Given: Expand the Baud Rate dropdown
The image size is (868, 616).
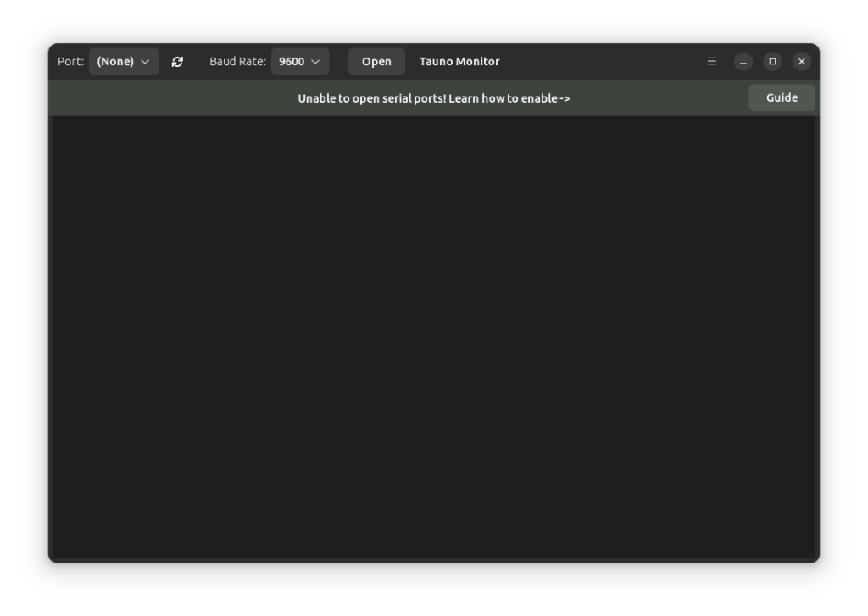Looking at the screenshot, I should (x=300, y=62).
